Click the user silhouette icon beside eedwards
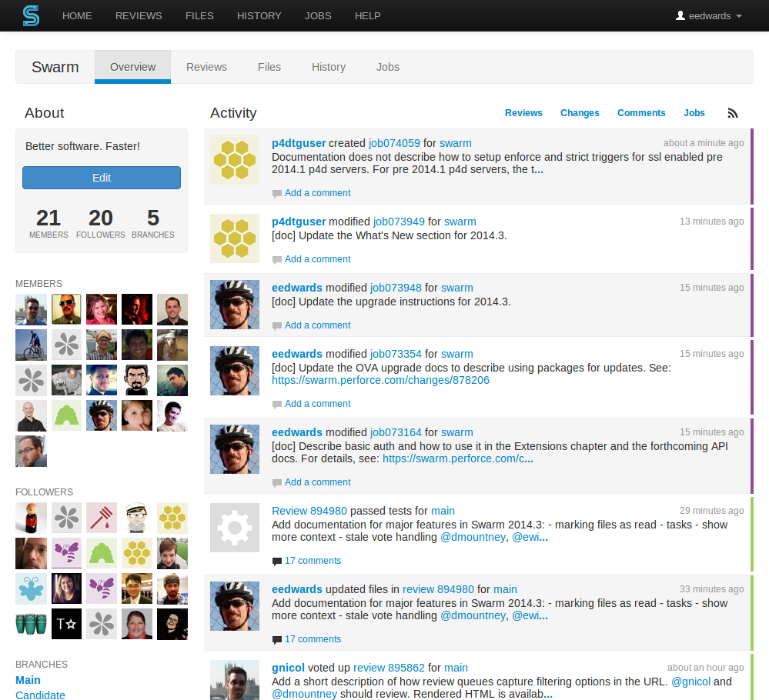Viewport: 769px width, 700px height. click(680, 15)
